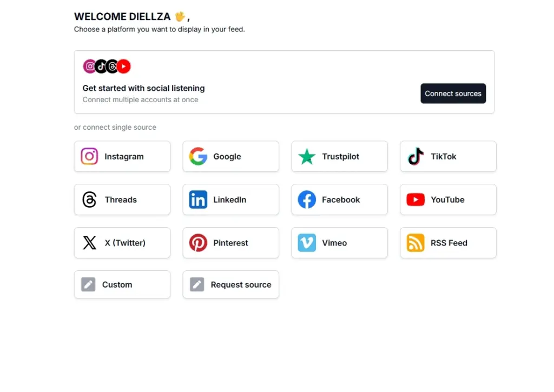554x392 pixels.
Task: Click the TikTok musical note icon
Action: pos(415,156)
